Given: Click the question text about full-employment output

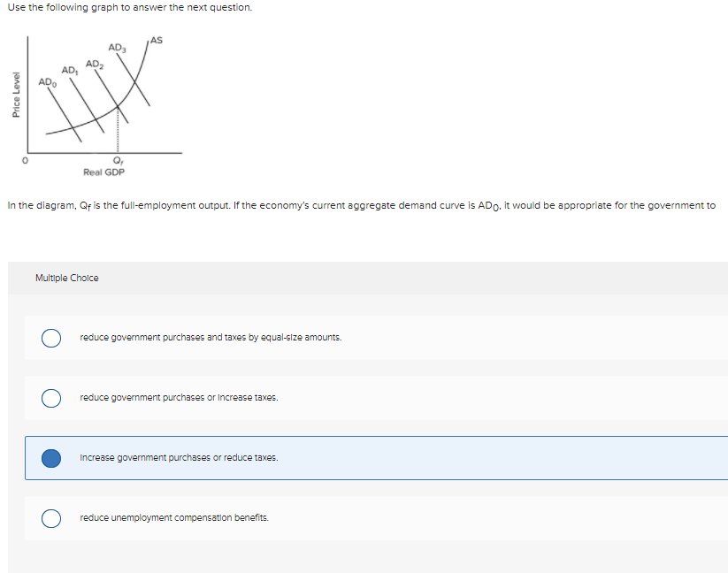Looking at the screenshot, I should tap(361, 205).
